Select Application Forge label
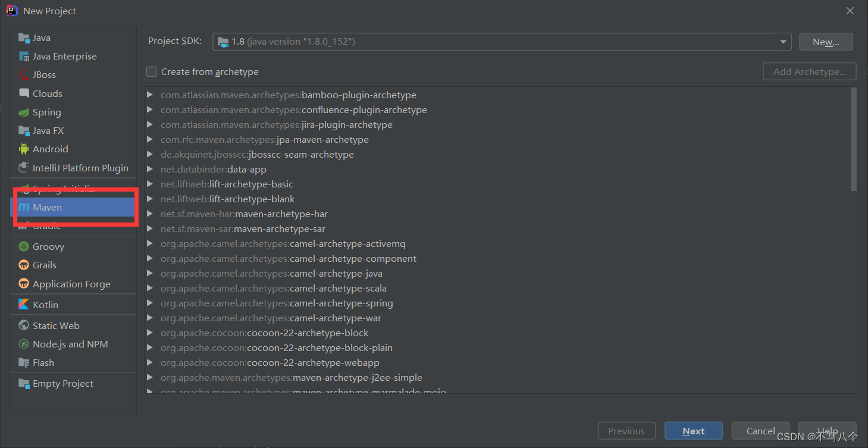The height and width of the screenshot is (448, 868). pos(71,284)
